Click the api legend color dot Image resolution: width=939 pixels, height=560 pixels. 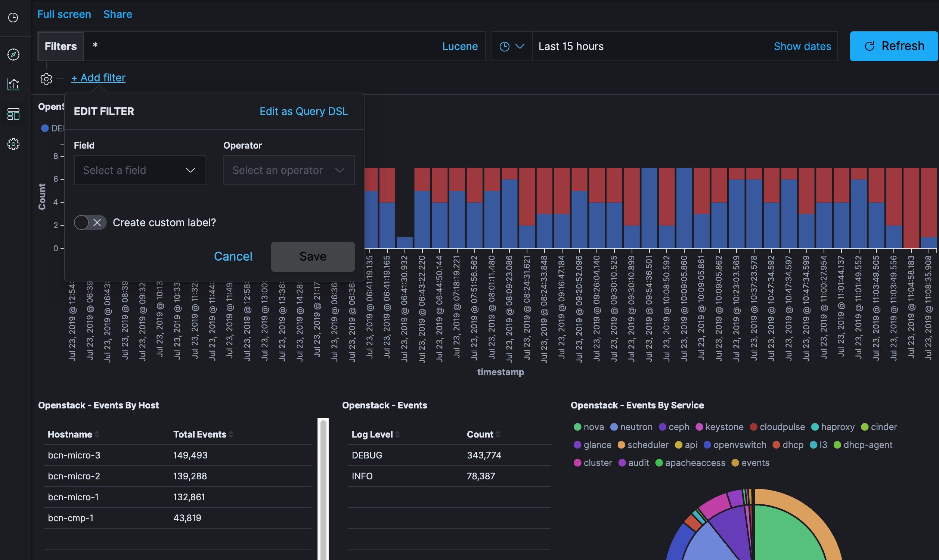[x=679, y=445]
